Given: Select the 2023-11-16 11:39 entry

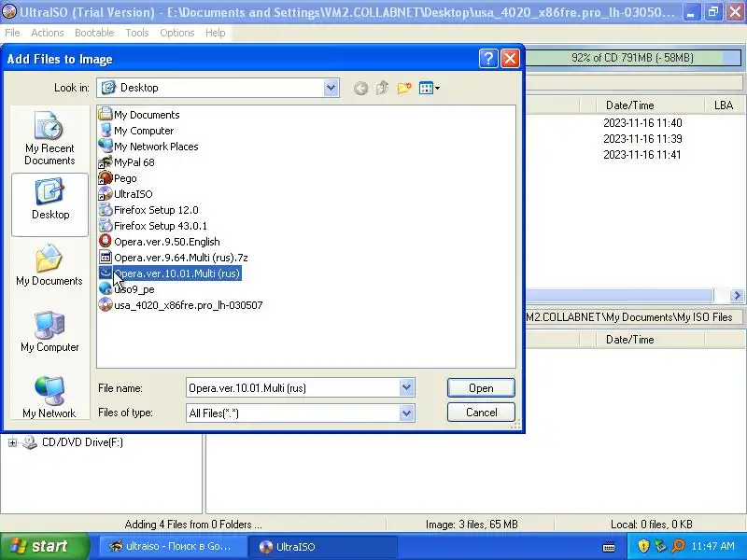Looking at the screenshot, I should [642, 138].
